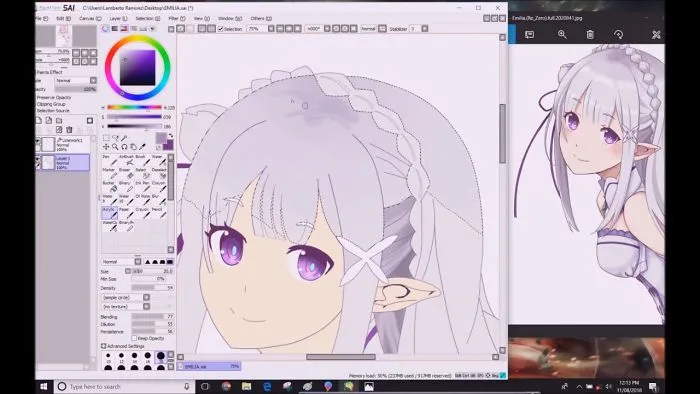Click zoom icon in photo viewer
The height and width of the screenshot is (394, 700).
coord(562,34)
